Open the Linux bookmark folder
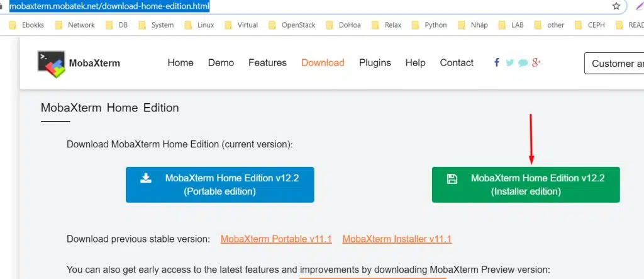Screen dimensions: 644x279 pos(199,25)
